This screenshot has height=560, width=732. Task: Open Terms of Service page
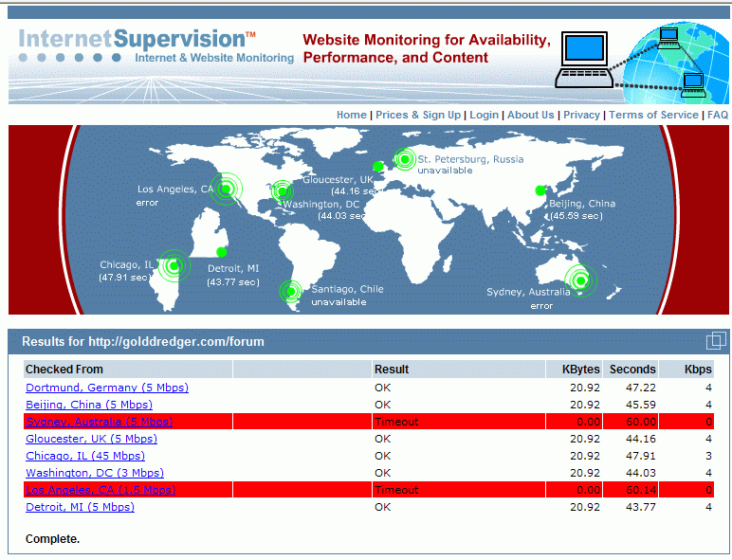coord(653,115)
